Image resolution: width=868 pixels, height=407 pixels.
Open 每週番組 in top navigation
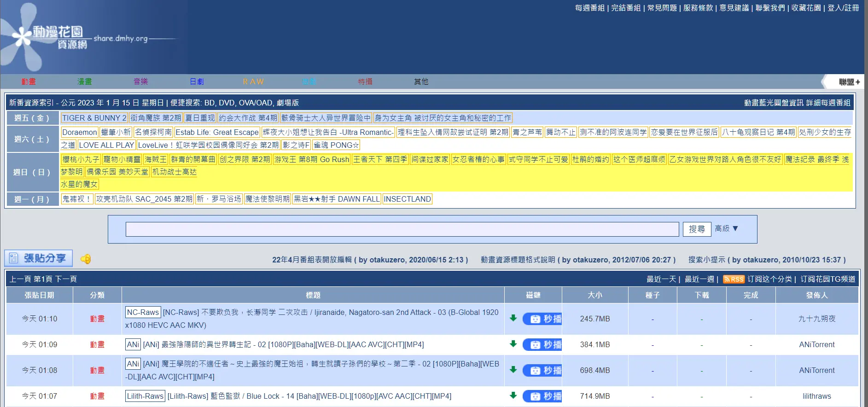tap(589, 8)
